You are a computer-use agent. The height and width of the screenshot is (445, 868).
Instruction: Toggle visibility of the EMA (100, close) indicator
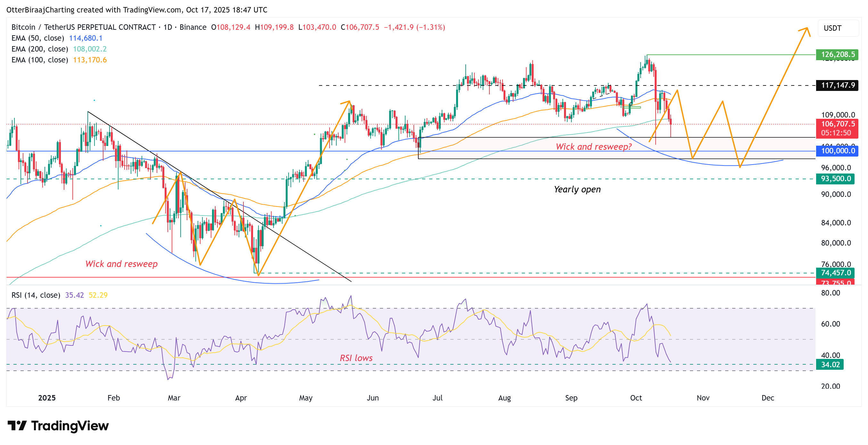pos(39,60)
